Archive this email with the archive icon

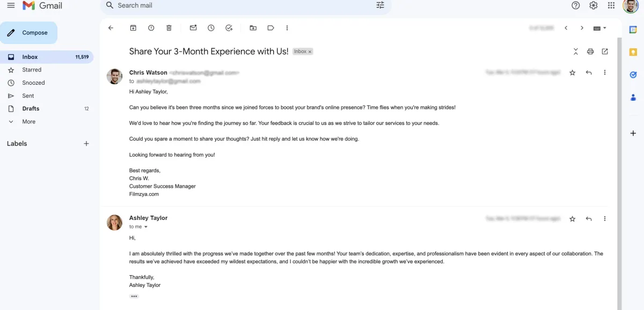point(133,28)
